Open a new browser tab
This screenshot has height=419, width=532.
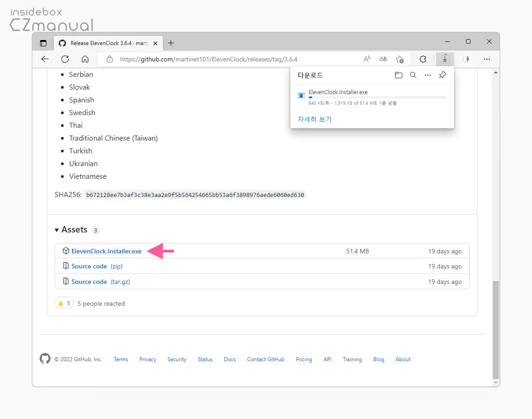point(171,43)
